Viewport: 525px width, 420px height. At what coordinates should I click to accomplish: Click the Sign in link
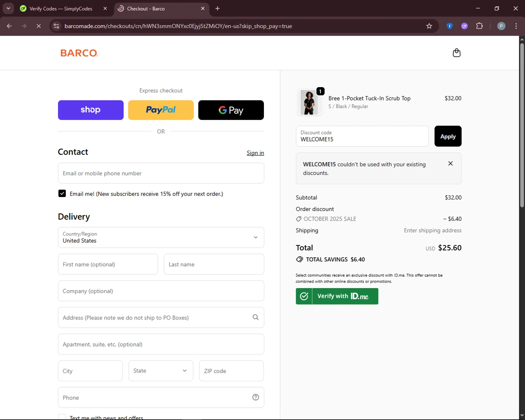pyautogui.click(x=255, y=153)
